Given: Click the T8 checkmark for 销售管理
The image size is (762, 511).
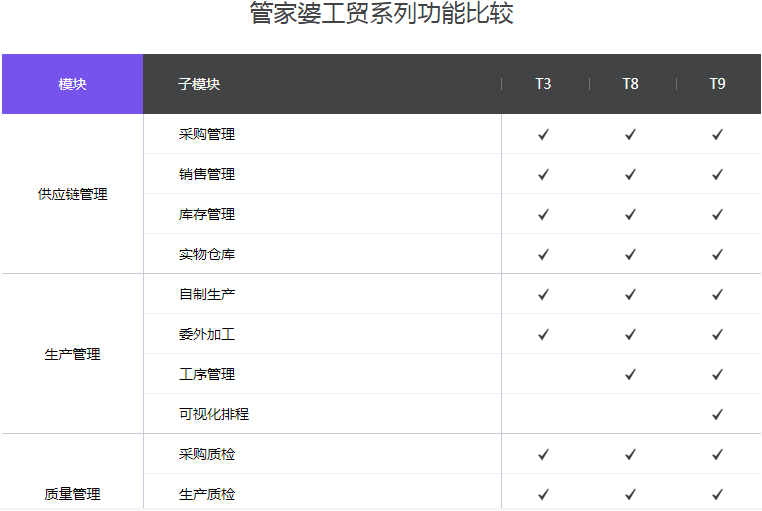Looking at the screenshot, I should pos(630,174).
